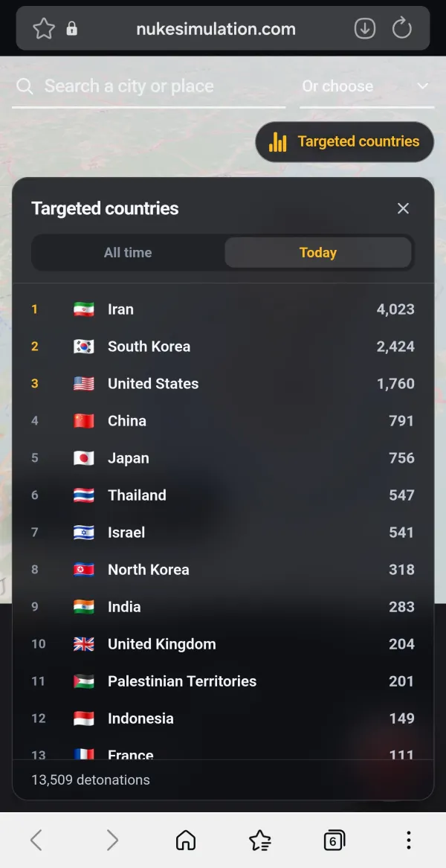Choose United Kingdom in the list

pyautogui.click(x=223, y=644)
